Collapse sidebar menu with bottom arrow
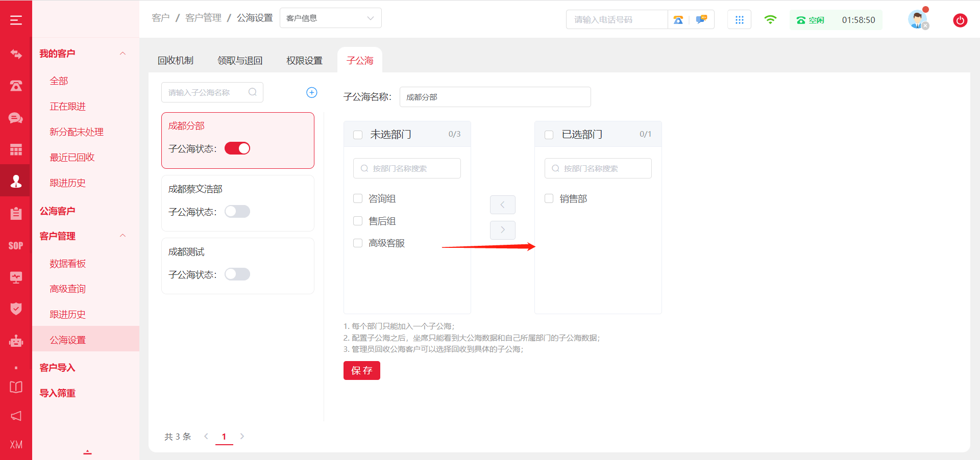 point(87,452)
